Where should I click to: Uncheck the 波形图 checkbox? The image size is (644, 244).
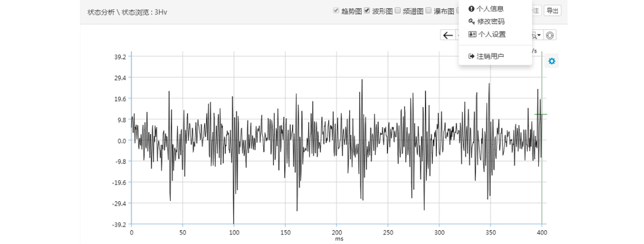(367, 11)
